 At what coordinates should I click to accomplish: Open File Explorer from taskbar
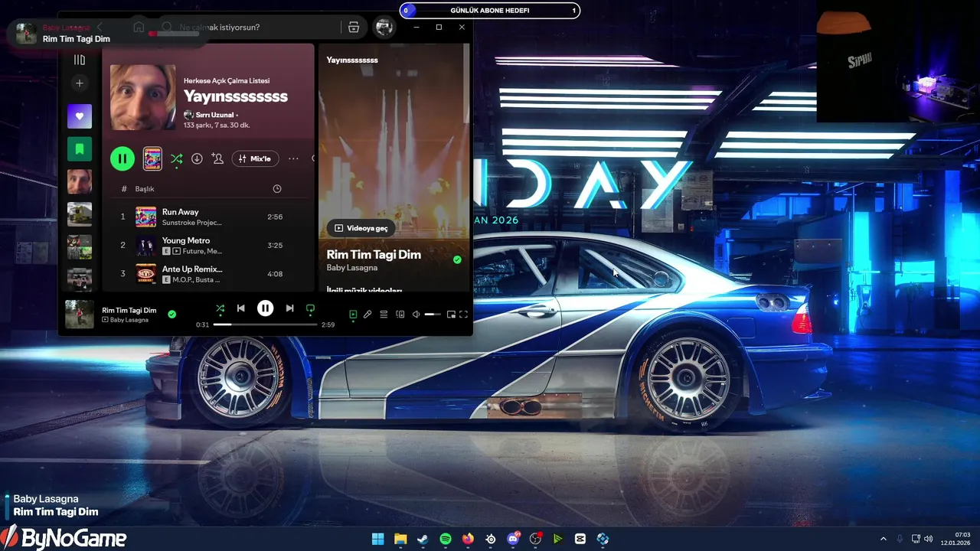click(400, 539)
